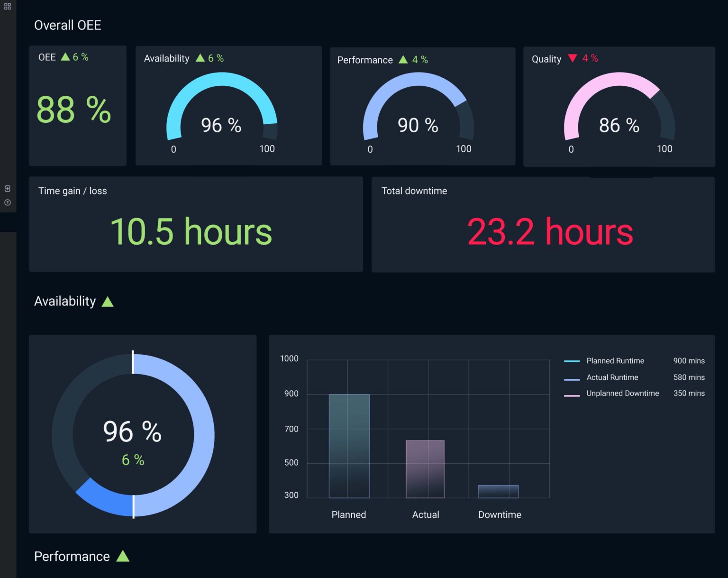Click the red down triangle beside Quality

[x=573, y=58]
